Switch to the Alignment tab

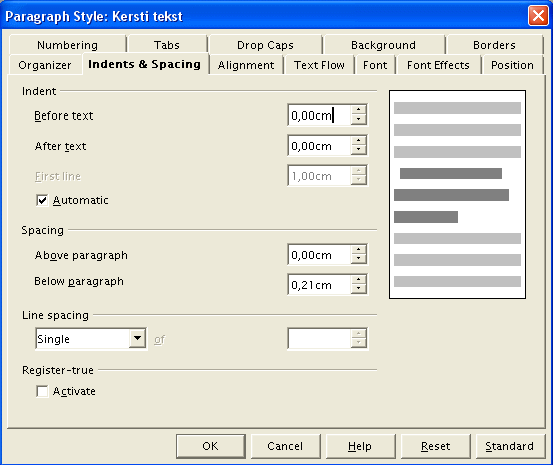click(x=246, y=65)
